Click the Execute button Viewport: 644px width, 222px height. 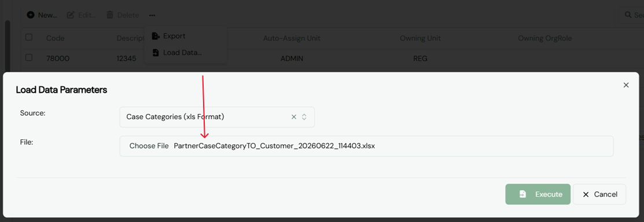(538, 194)
